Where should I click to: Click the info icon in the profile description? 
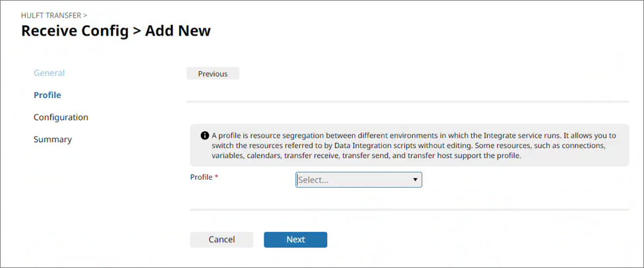point(204,135)
